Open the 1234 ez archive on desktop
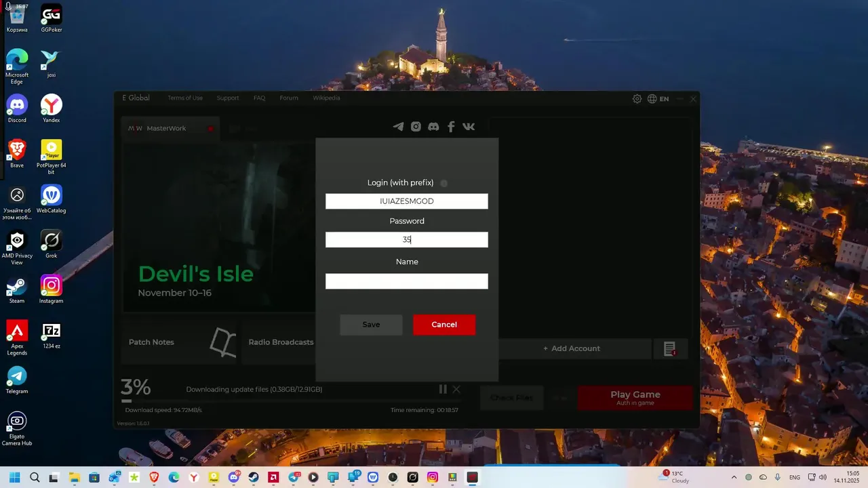Viewport: 868px width, 488px height. pos(52,335)
